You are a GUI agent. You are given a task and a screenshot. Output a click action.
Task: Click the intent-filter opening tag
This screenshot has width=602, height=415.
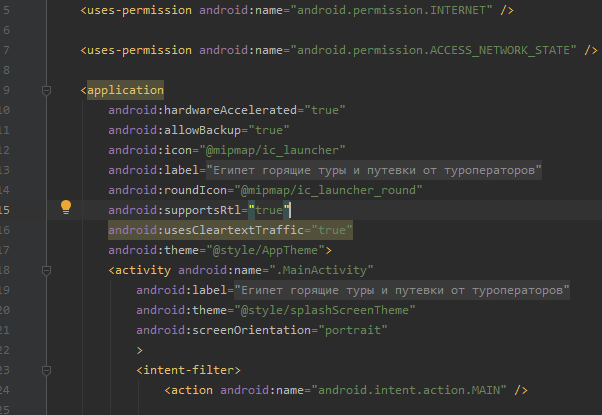tap(189, 370)
